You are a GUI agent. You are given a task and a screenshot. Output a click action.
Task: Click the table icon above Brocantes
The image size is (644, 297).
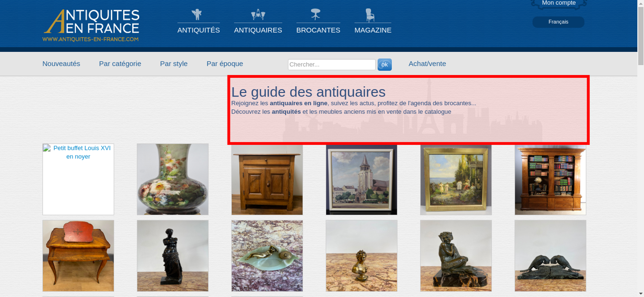coord(316,14)
